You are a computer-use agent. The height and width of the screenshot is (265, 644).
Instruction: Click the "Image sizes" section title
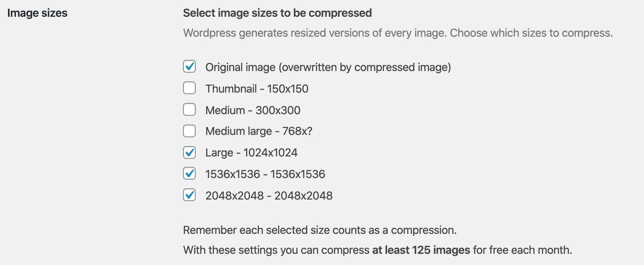click(37, 13)
